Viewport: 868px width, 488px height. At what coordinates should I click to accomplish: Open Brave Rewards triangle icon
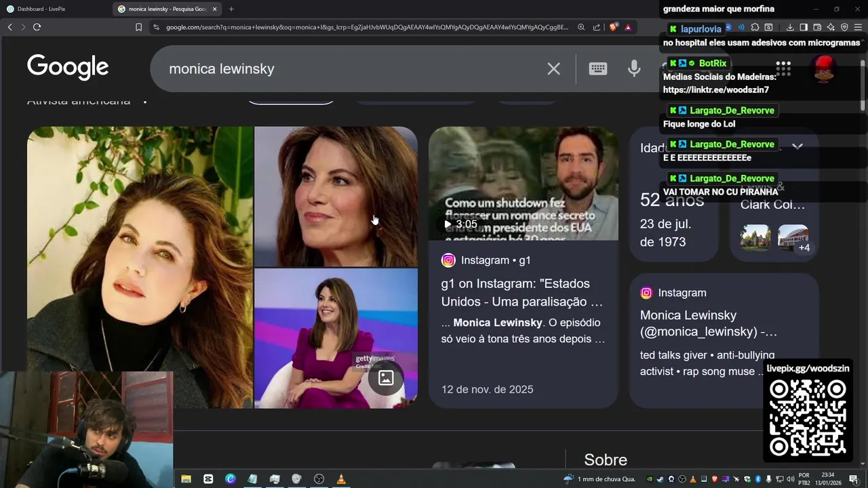pos(629,27)
